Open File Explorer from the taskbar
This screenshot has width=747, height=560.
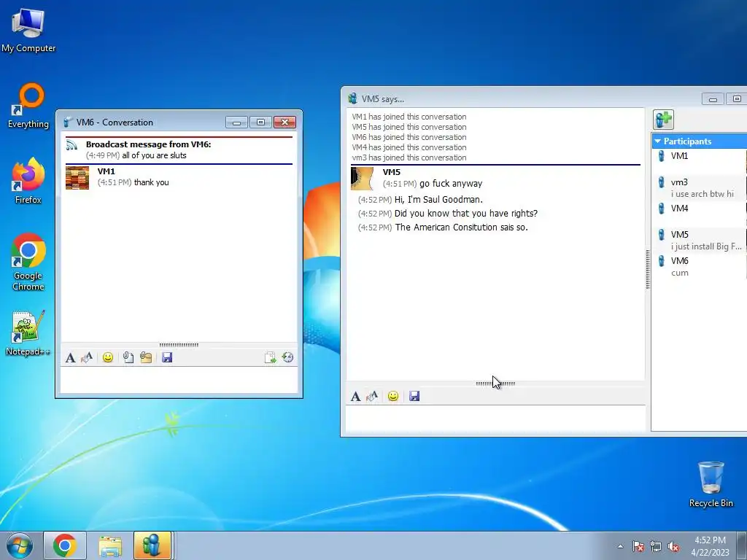point(110,545)
